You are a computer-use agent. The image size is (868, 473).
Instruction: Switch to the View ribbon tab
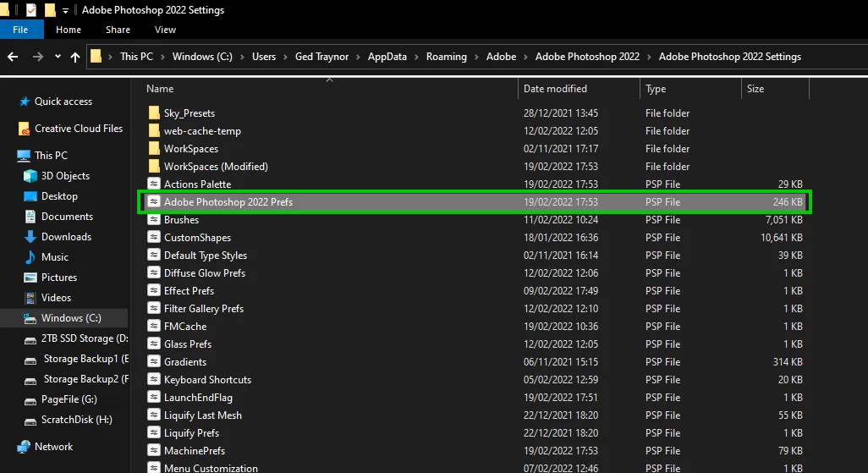tap(165, 30)
